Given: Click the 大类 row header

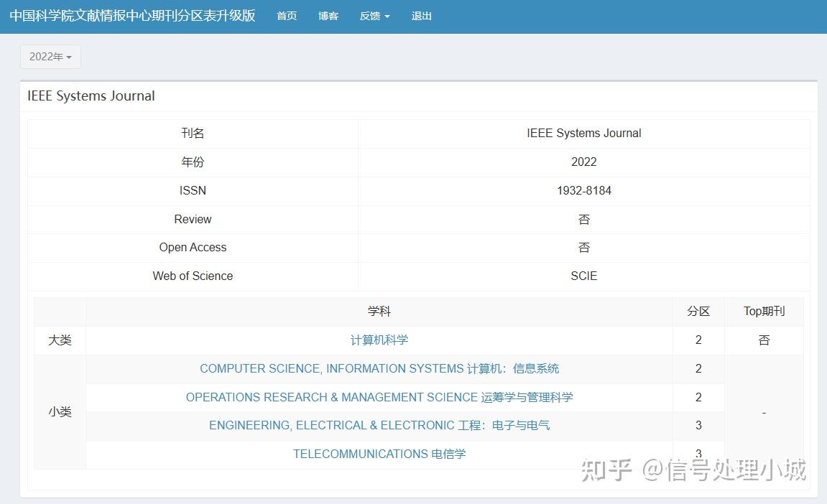Looking at the screenshot, I should point(60,340).
